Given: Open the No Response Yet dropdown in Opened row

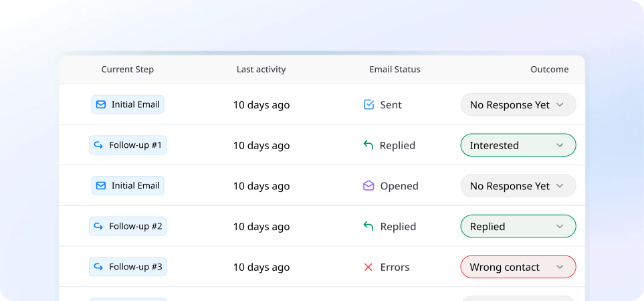Looking at the screenshot, I should (518, 185).
